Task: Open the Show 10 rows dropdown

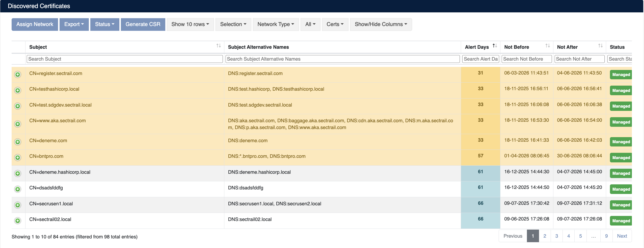Action: 190,24
